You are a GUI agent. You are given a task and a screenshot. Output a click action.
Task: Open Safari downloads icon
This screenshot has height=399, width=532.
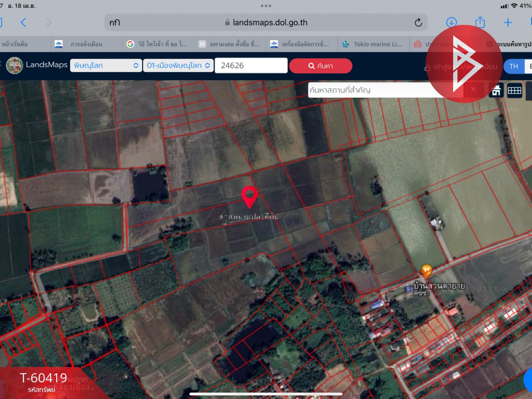(x=451, y=22)
